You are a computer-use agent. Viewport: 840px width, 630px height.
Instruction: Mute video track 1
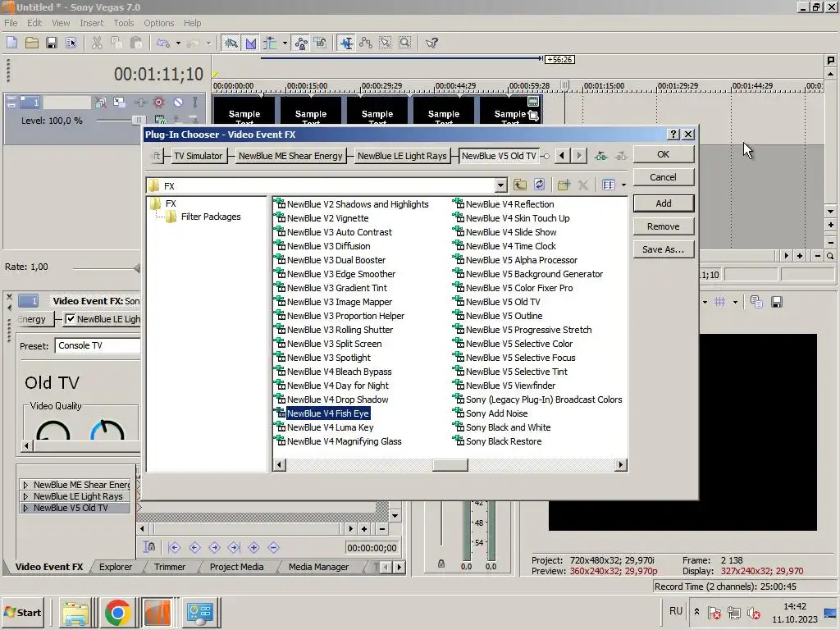(178, 102)
